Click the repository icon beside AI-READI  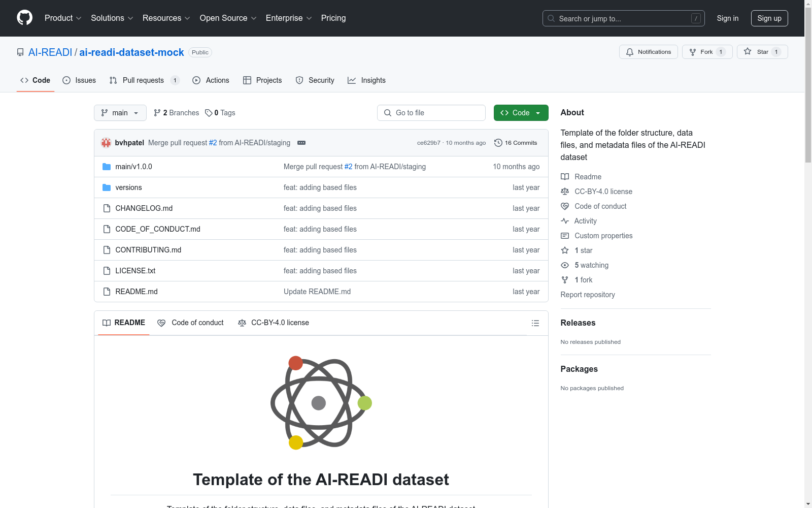click(20, 52)
